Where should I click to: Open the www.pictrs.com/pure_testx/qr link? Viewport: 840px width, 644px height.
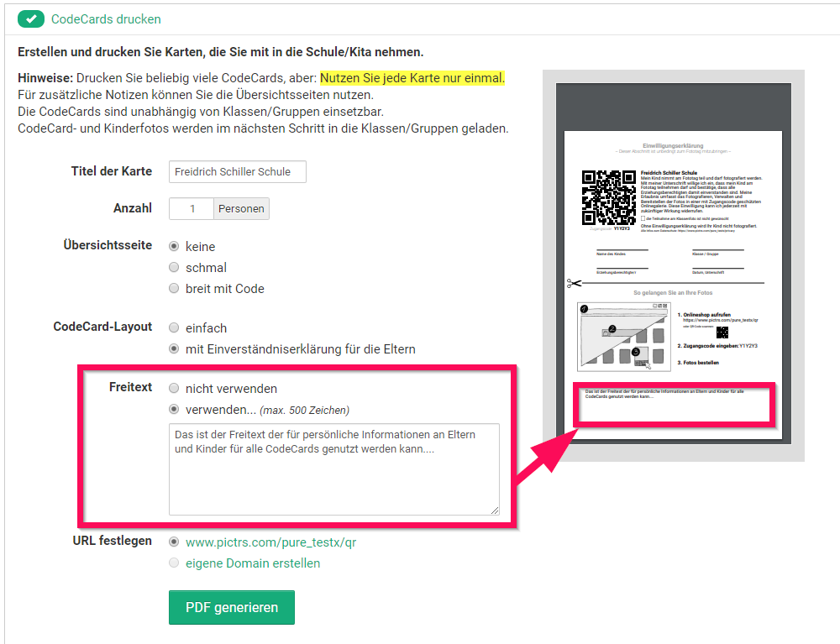tap(270, 542)
